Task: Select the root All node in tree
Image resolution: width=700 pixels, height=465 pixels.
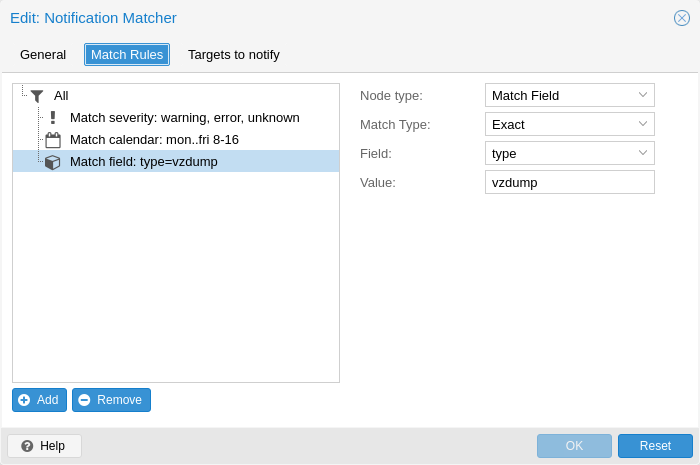Action: pyautogui.click(x=61, y=96)
